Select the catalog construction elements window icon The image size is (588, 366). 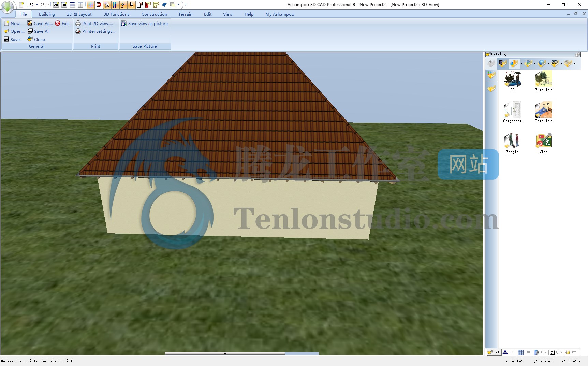coord(502,63)
